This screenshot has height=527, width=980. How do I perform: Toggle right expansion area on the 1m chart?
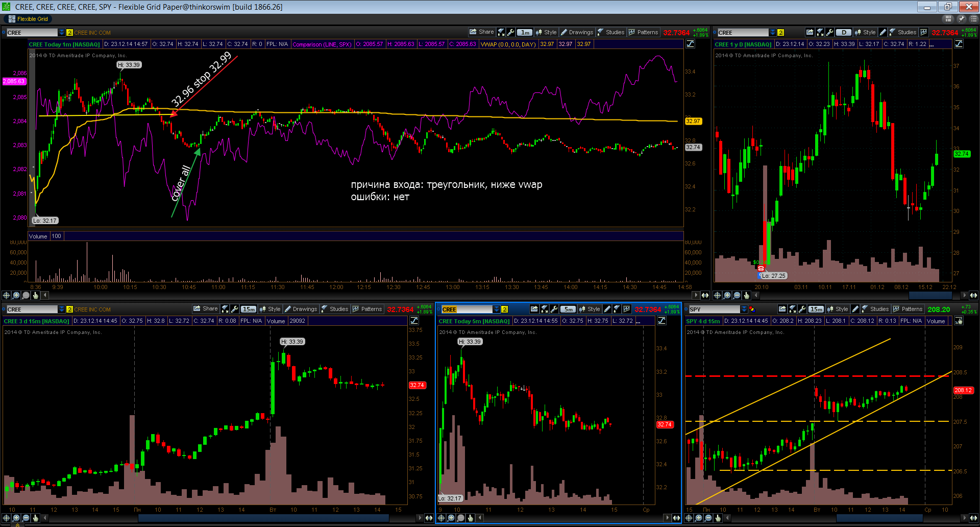point(705,295)
